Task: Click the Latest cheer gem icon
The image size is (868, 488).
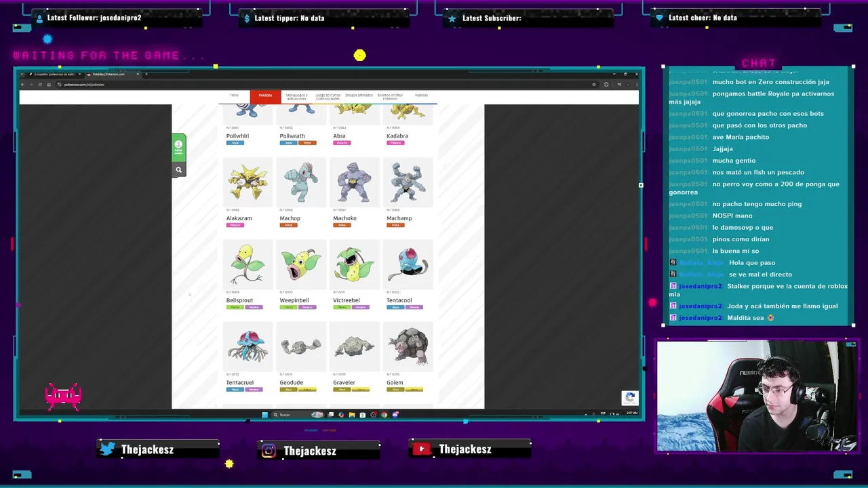Action: 659,18
